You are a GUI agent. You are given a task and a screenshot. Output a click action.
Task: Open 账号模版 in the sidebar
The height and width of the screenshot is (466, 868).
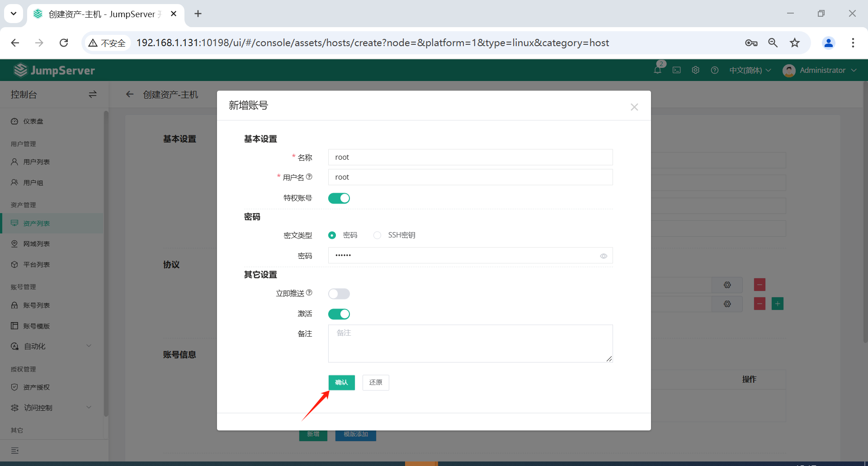click(x=52, y=326)
